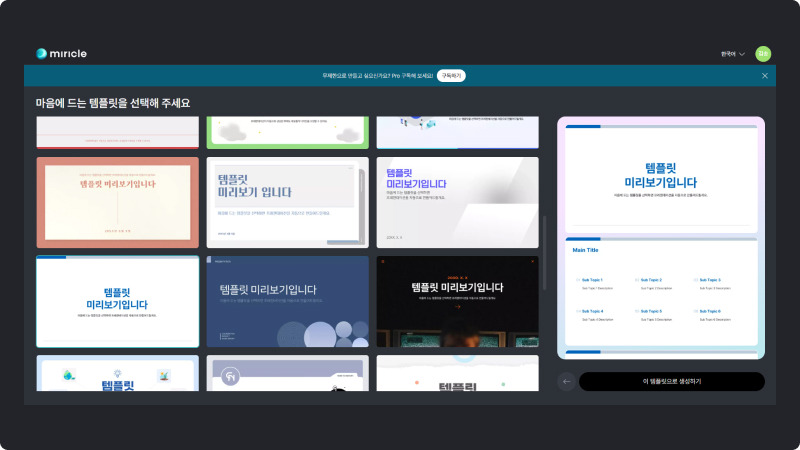The height and width of the screenshot is (450, 800).
Task: Select the top-row template with blue illustration
Action: click(457, 133)
